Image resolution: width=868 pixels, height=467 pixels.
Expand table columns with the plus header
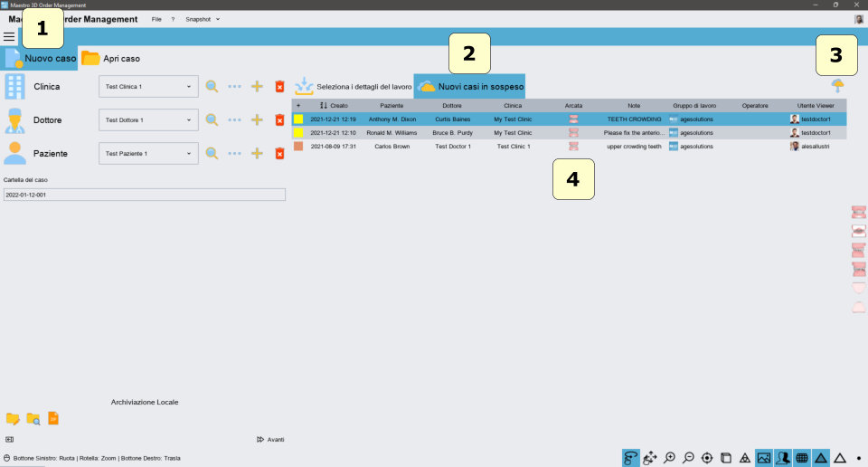(x=298, y=105)
